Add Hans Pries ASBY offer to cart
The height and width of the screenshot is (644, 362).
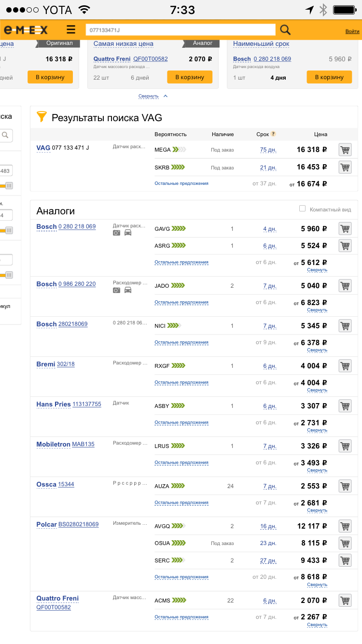pos(345,406)
